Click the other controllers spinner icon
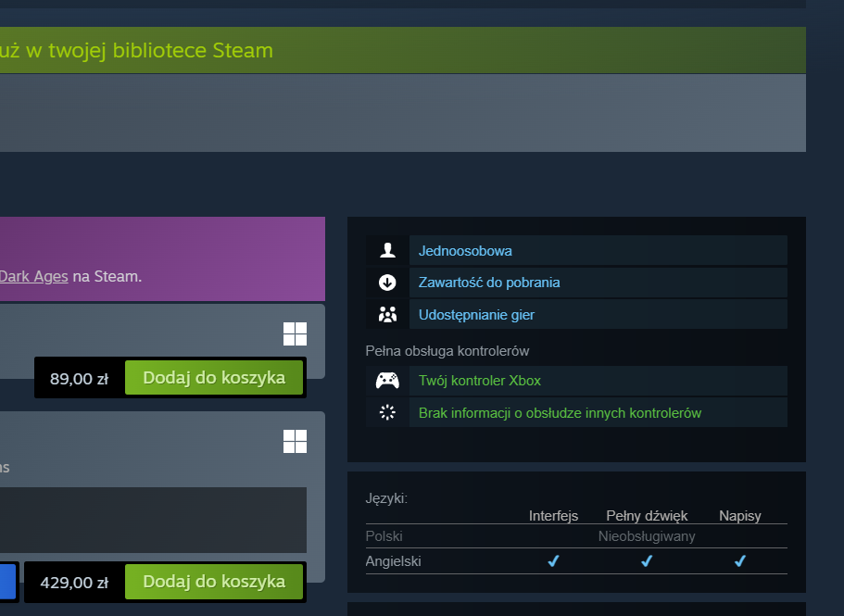Image resolution: width=844 pixels, height=616 pixels. 387,412
